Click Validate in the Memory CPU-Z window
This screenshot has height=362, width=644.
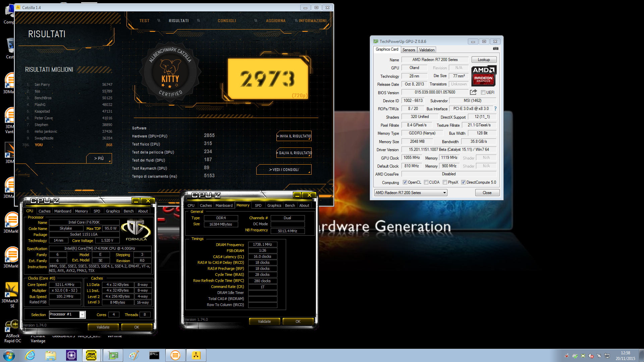coord(264,321)
